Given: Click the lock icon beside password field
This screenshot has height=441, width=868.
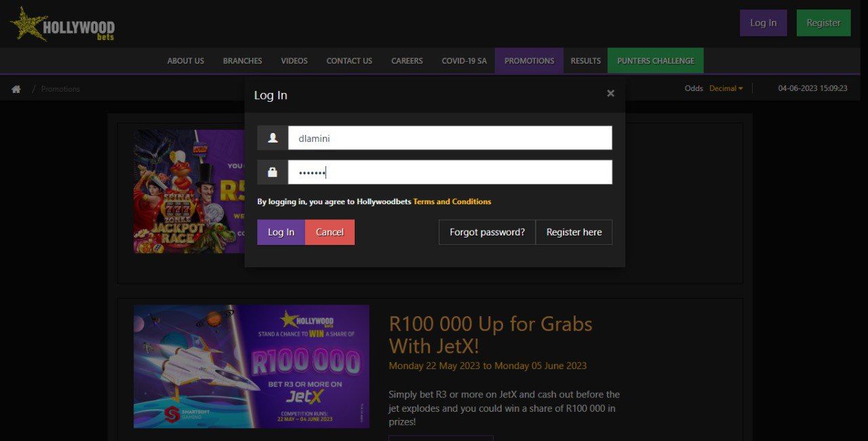Looking at the screenshot, I should pyautogui.click(x=273, y=172).
